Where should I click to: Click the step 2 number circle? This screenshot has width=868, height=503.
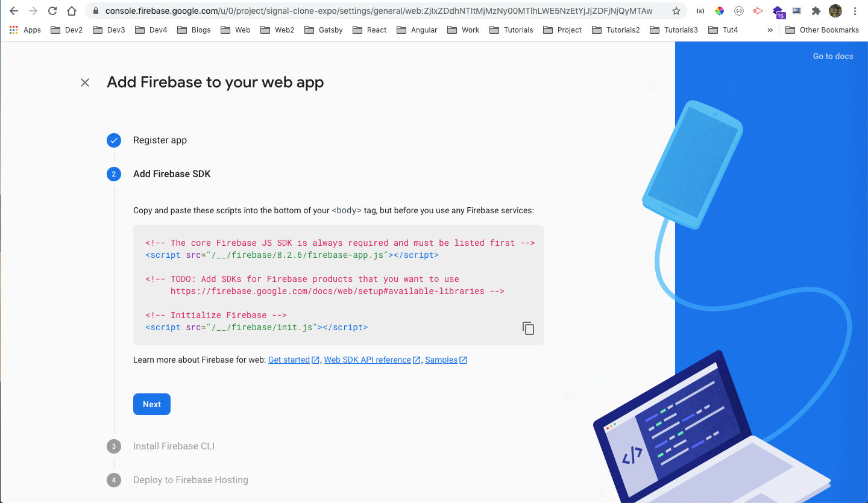(x=114, y=174)
